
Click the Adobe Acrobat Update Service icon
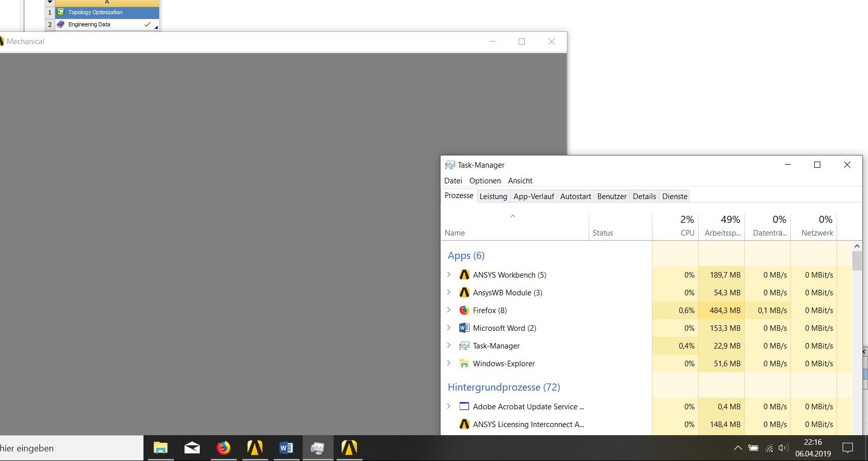click(x=464, y=406)
